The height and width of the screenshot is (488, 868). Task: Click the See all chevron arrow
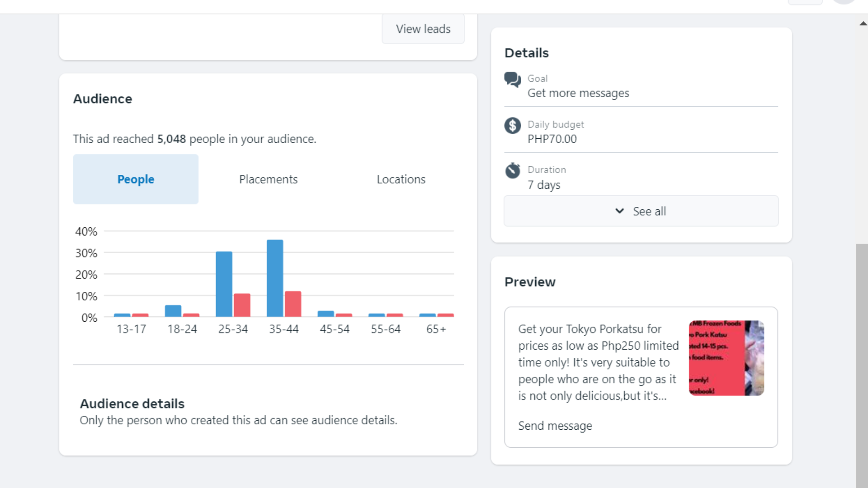pos(619,211)
